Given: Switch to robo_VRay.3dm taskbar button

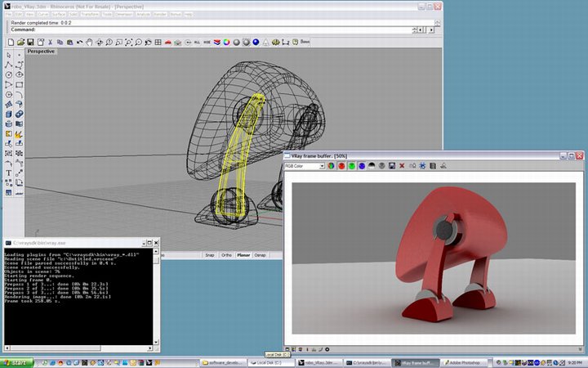Looking at the screenshot, I should tap(318, 363).
